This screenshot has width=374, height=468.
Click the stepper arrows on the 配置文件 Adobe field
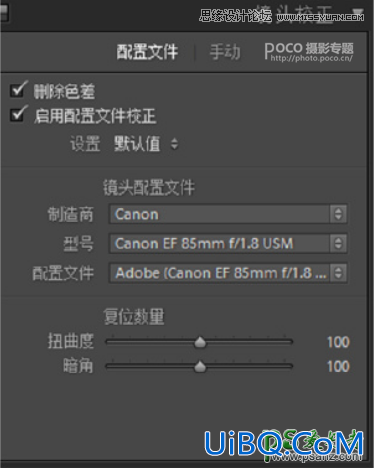tap(338, 273)
